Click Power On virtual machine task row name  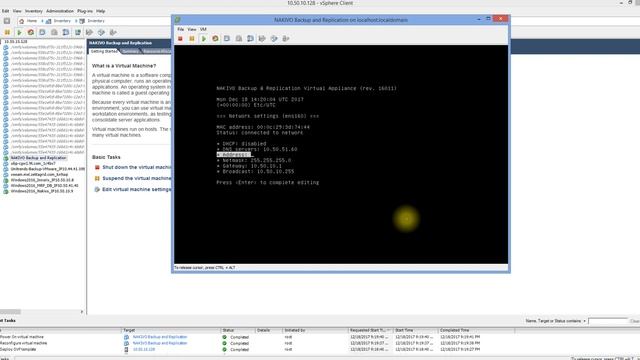(x=22, y=337)
